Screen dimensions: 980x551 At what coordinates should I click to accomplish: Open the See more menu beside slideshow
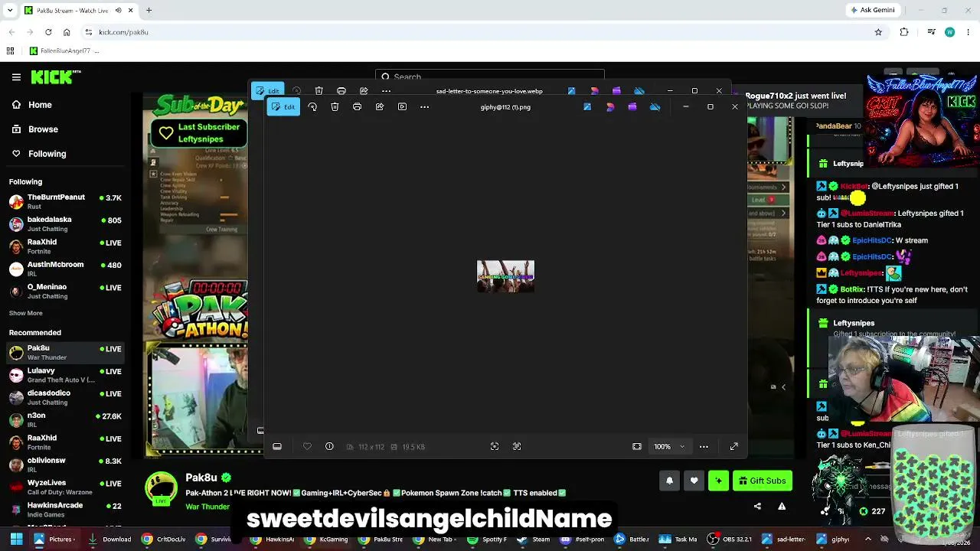[x=424, y=107]
